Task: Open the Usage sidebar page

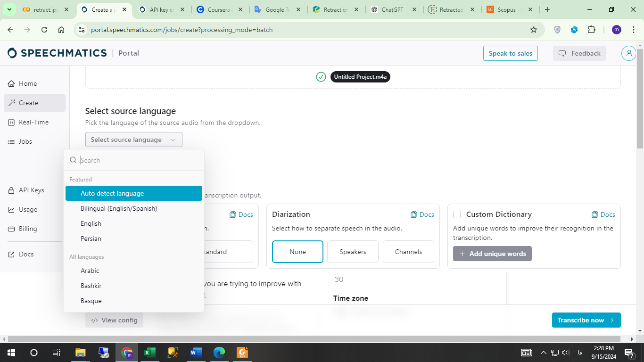Action: click(34, 209)
